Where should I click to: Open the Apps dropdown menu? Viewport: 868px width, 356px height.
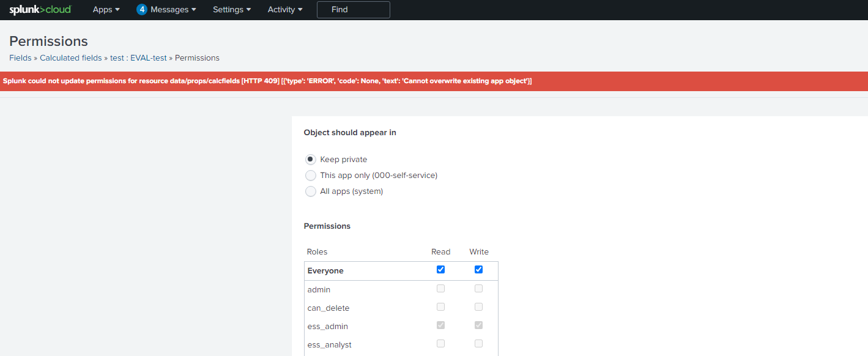coord(106,10)
